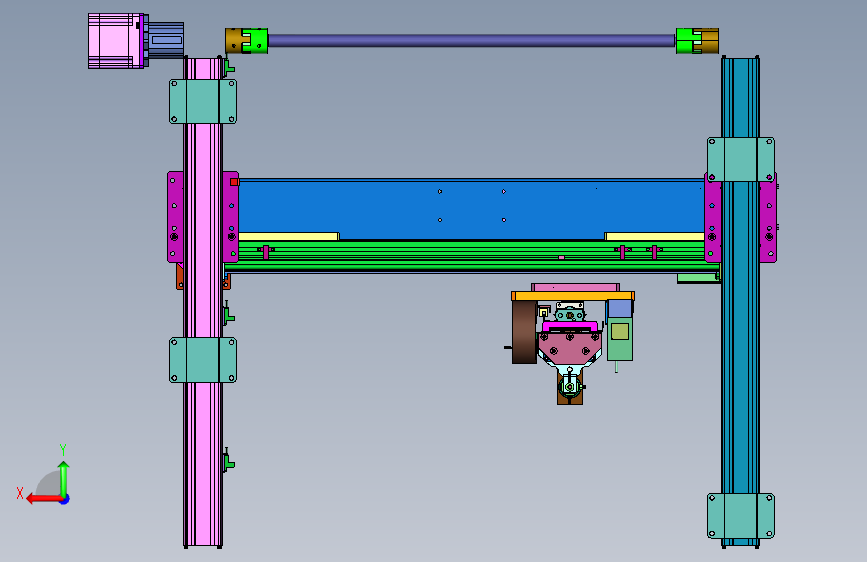The height and width of the screenshot is (562, 867).
Task: Select the right gold shaft coupling
Action: tap(710, 41)
